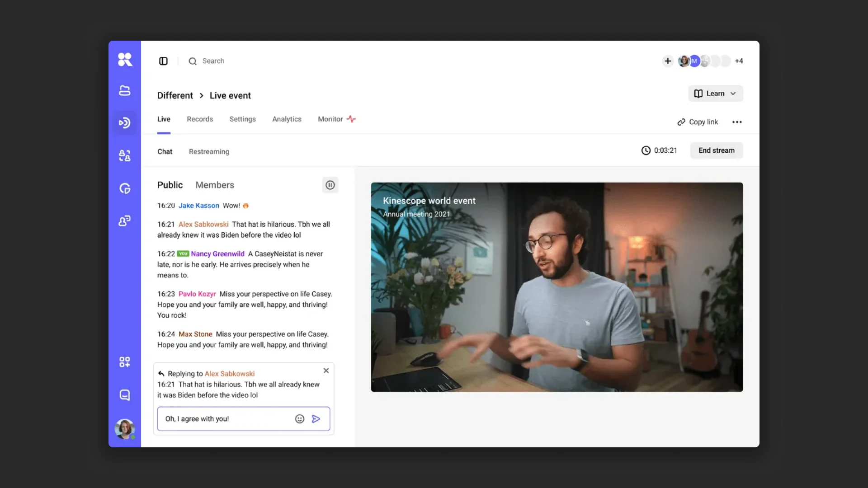The image size is (868, 488).
Task: Click the add apps grid icon
Action: click(x=125, y=362)
